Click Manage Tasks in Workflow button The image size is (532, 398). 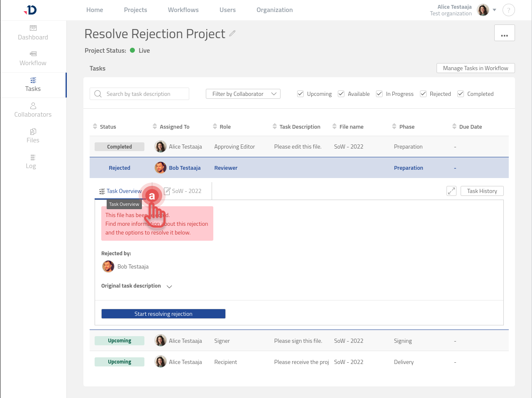pos(476,68)
